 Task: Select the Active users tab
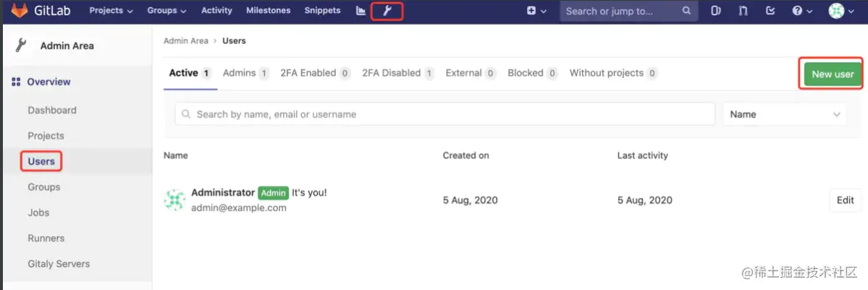(x=190, y=73)
